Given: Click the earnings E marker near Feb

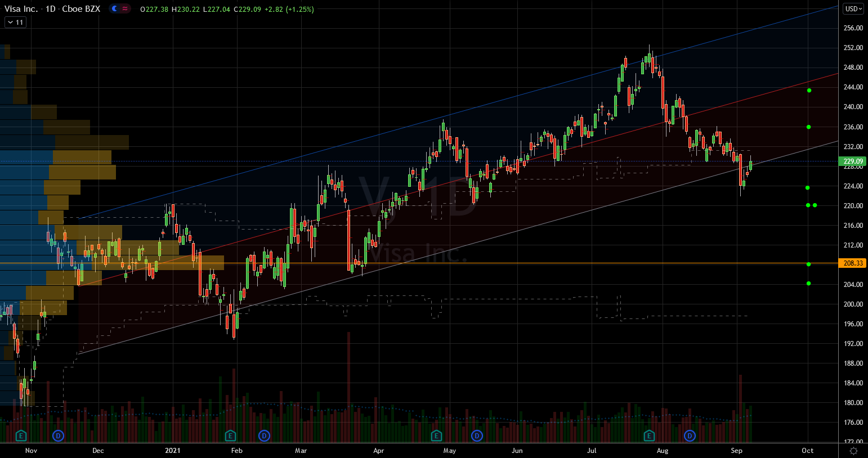Looking at the screenshot, I should point(230,435).
